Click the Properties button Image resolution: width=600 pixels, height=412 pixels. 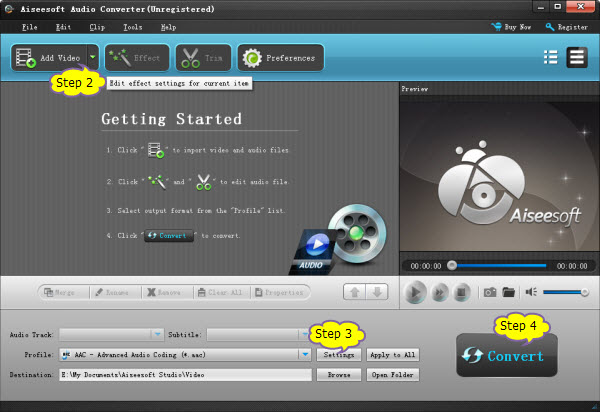(279, 292)
